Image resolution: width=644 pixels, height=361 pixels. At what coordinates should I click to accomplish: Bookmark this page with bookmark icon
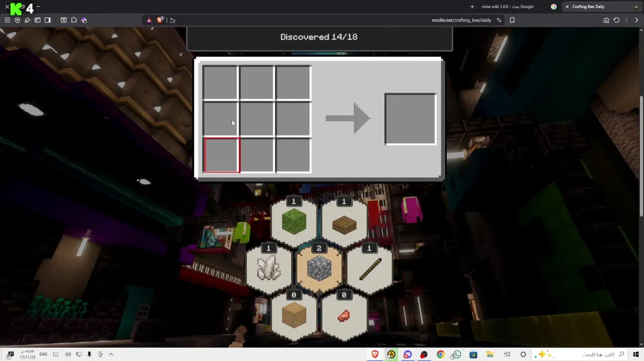(512, 20)
